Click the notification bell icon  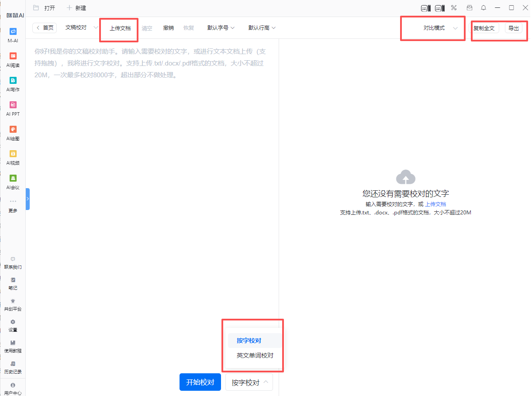point(484,8)
